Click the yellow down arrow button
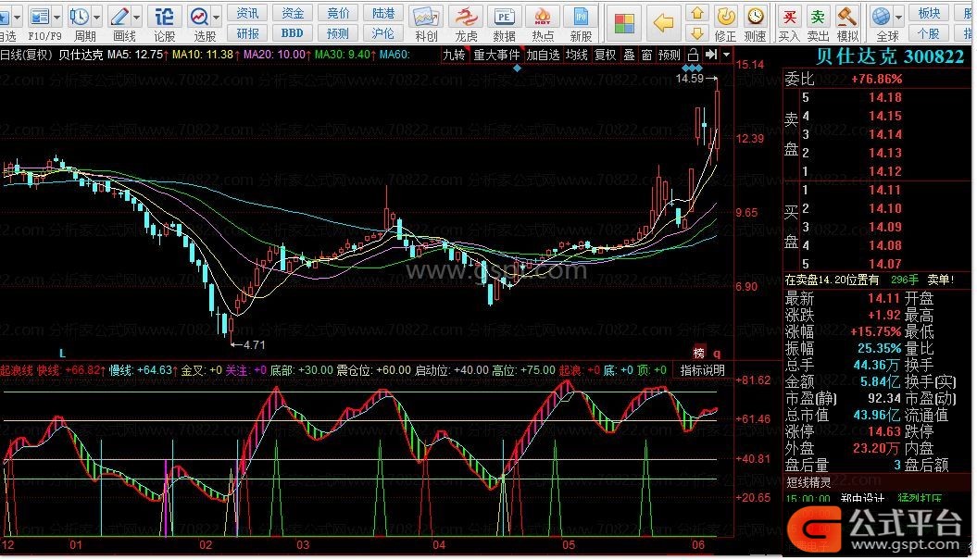 coord(697,33)
